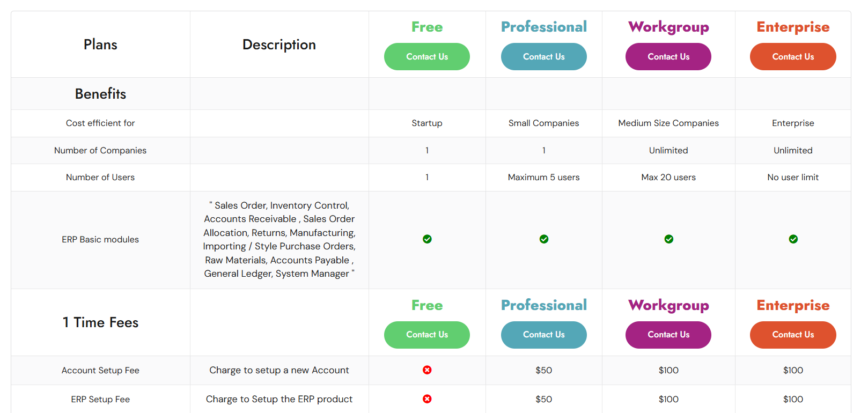The image size is (868, 413).
Task: Click the top purple Contact Us button under Workgroup
Action: [668, 57]
